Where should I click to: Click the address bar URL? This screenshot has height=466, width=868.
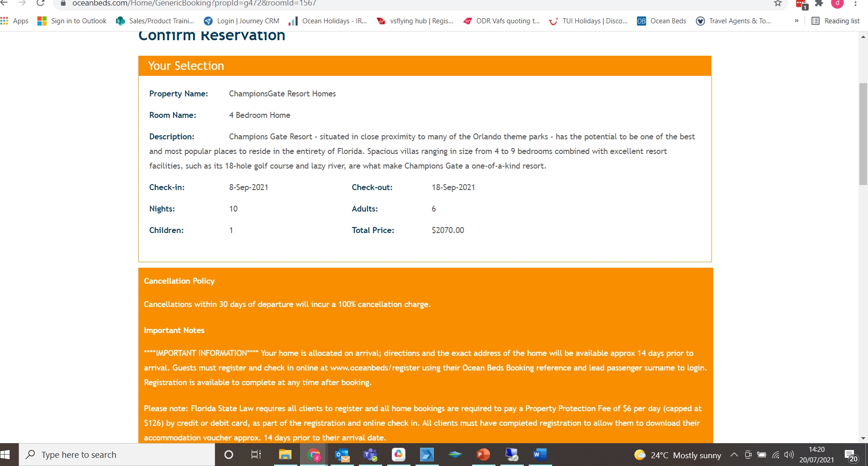(194, 3)
